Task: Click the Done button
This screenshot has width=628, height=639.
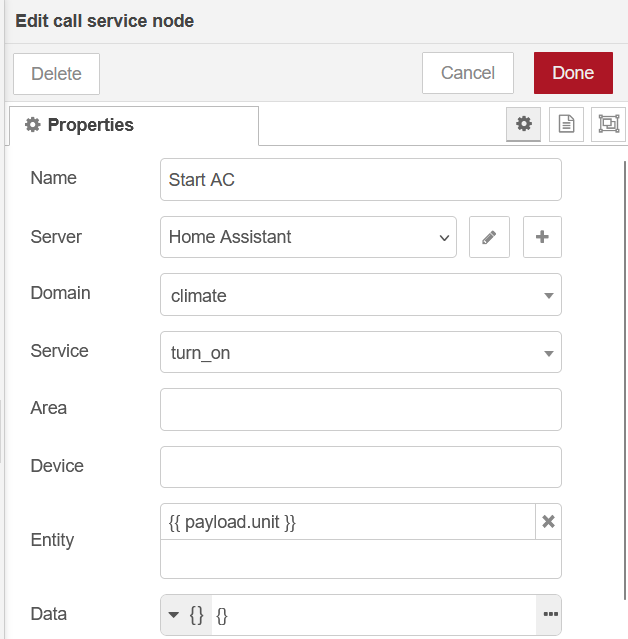Action: [x=573, y=73]
